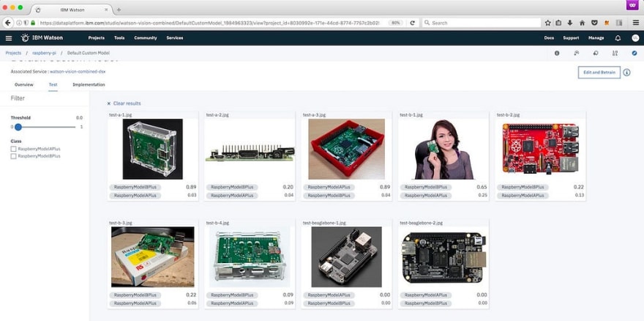Switch to the Implementation tab
The width and height of the screenshot is (644, 321).
[89, 85]
